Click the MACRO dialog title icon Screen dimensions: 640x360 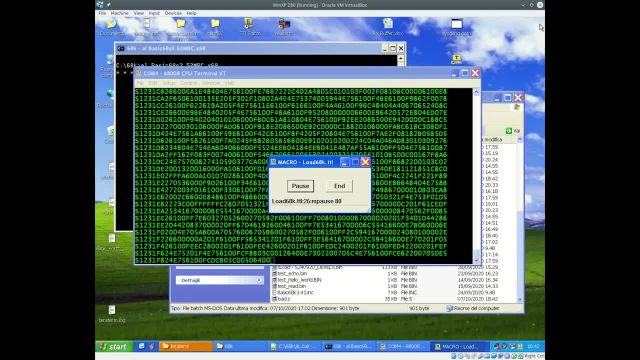pos(273,162)
